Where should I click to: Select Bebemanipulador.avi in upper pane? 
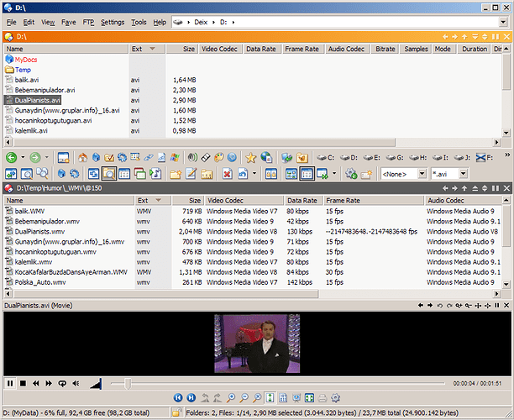45,90
